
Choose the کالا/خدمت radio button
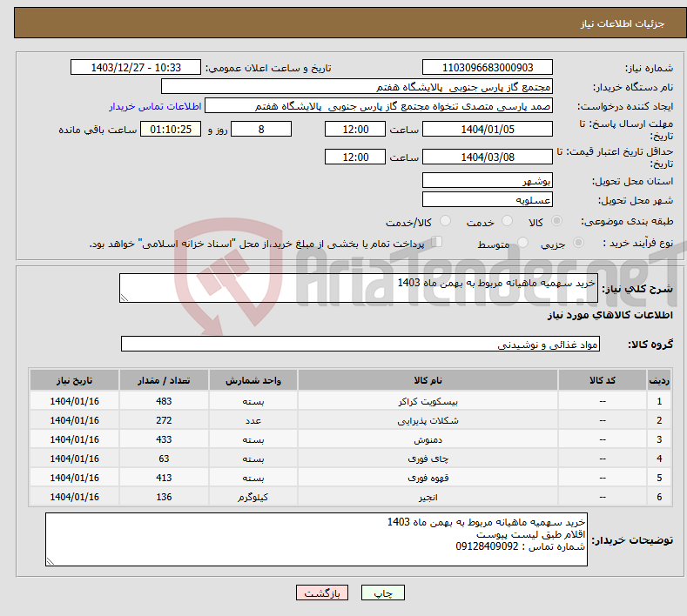coord(446,222)
